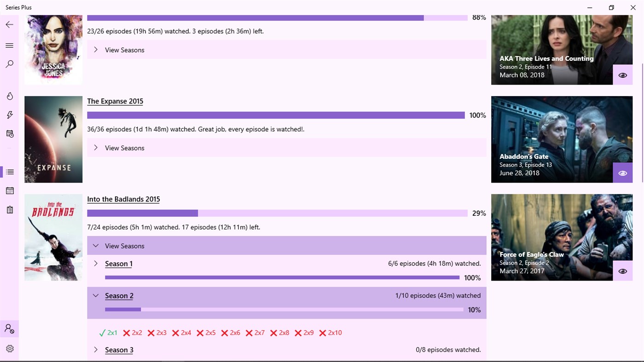644x362 pixels.
Task: Click Into the Badlands progress bar at 29%
Action: pos(276,213)
